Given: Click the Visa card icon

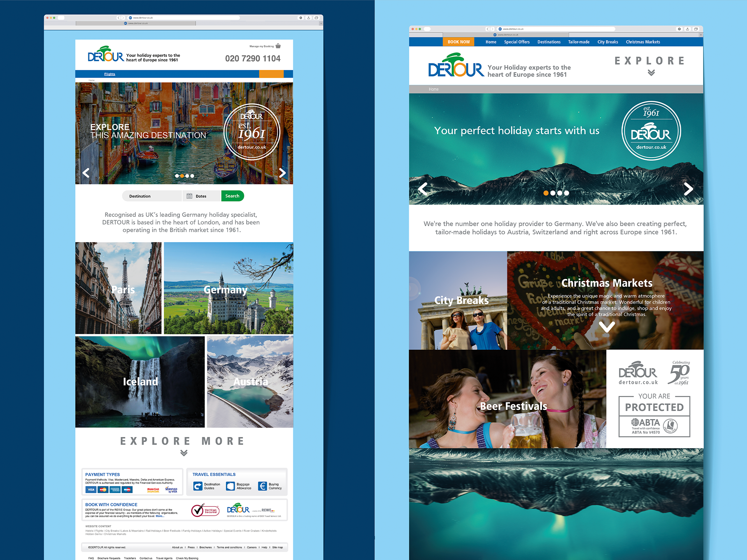Looking at the screenshot, I should pyautogui.click(x=91, y=490).
